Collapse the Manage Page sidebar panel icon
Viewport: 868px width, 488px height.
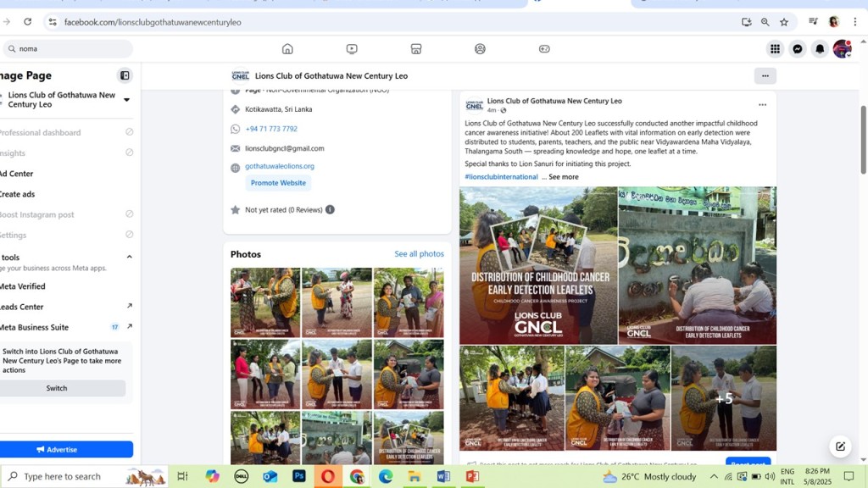click(125, 75)
